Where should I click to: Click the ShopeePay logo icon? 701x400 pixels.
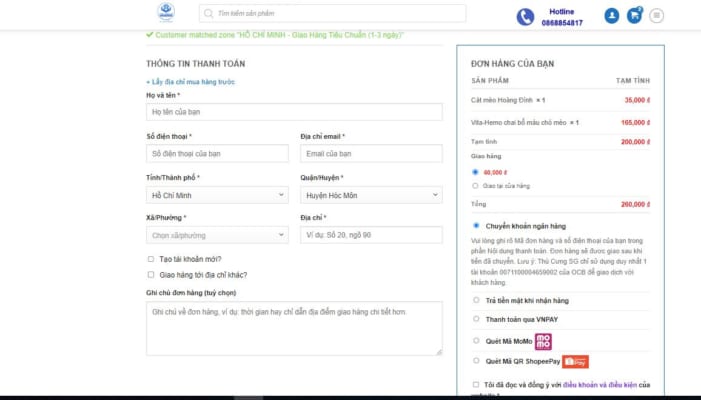(575, 361)
